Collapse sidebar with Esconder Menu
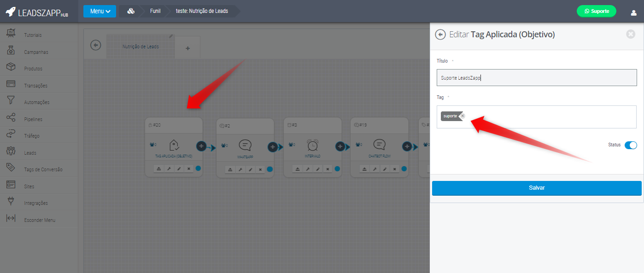The image size is (644, 273). (x=39, y=220)
